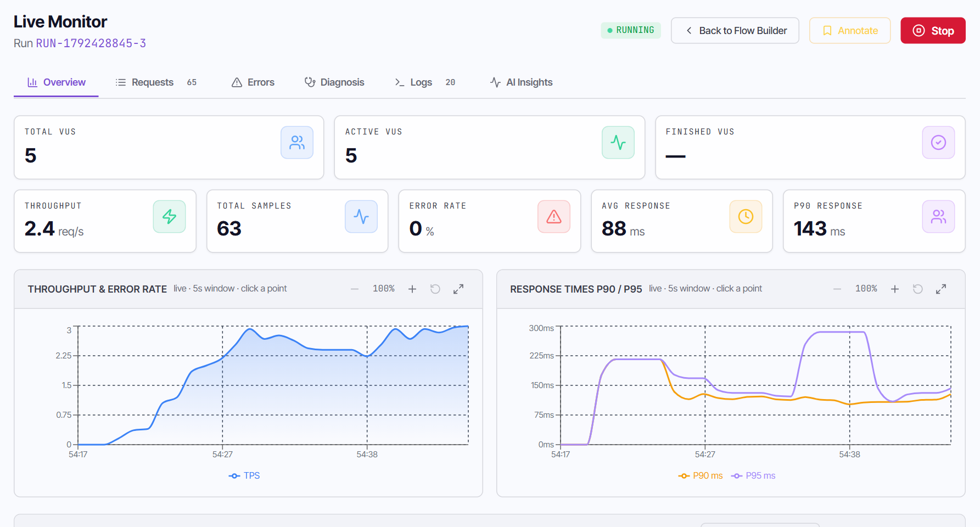This screenshot has height=527, width=980.
Task: Click the 54:38 marker on Response Times chart
Action: point(849,455)
